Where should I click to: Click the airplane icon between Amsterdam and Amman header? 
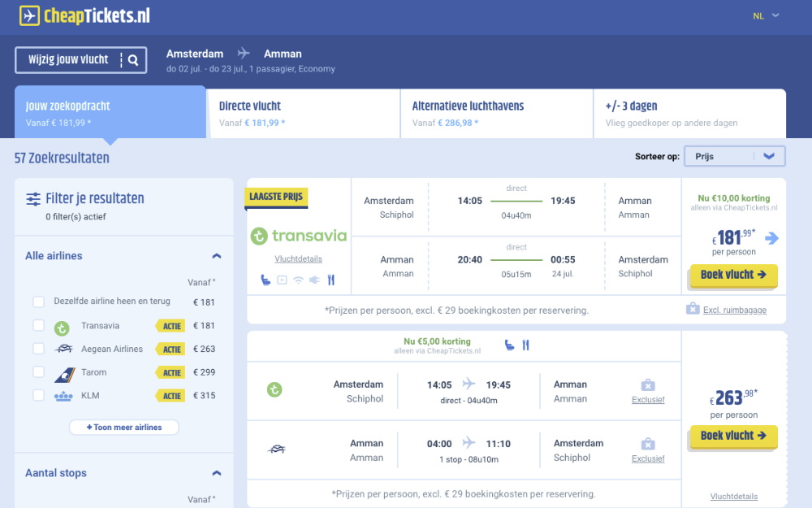click(x=244, y=53)
